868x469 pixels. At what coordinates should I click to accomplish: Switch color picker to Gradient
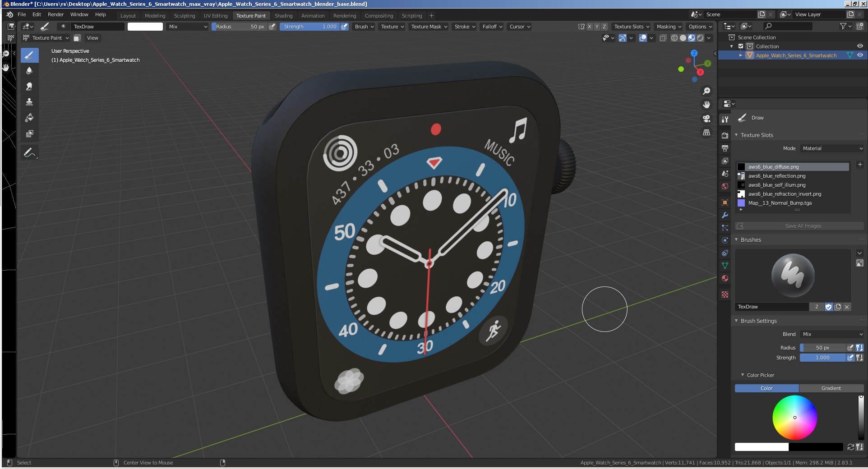(831, 388)
